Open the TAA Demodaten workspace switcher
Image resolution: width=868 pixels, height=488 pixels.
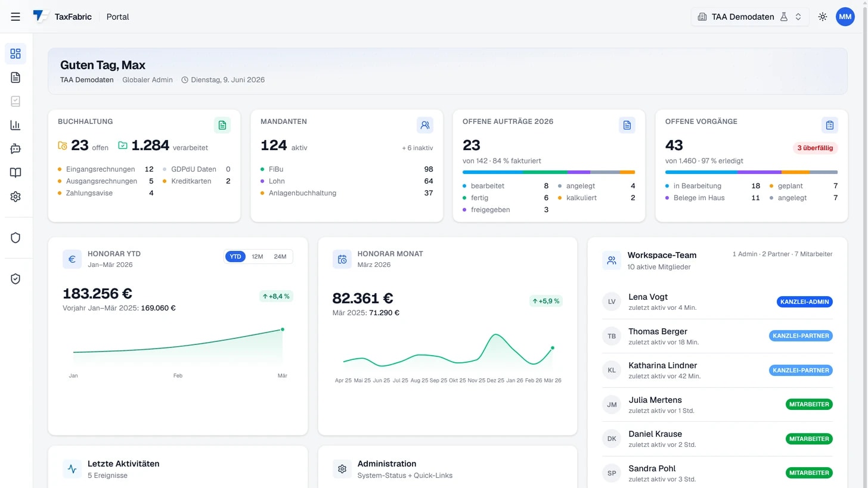tap(750, 17)
